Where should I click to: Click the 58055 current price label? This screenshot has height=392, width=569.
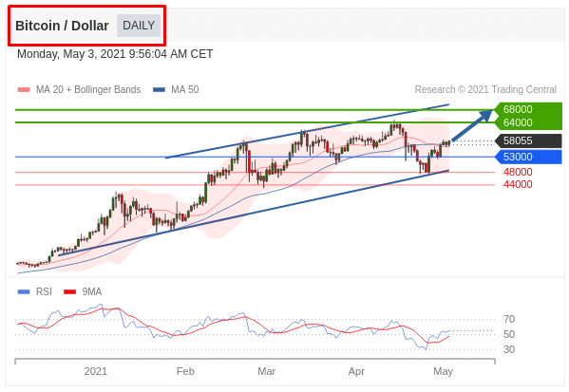528,140
